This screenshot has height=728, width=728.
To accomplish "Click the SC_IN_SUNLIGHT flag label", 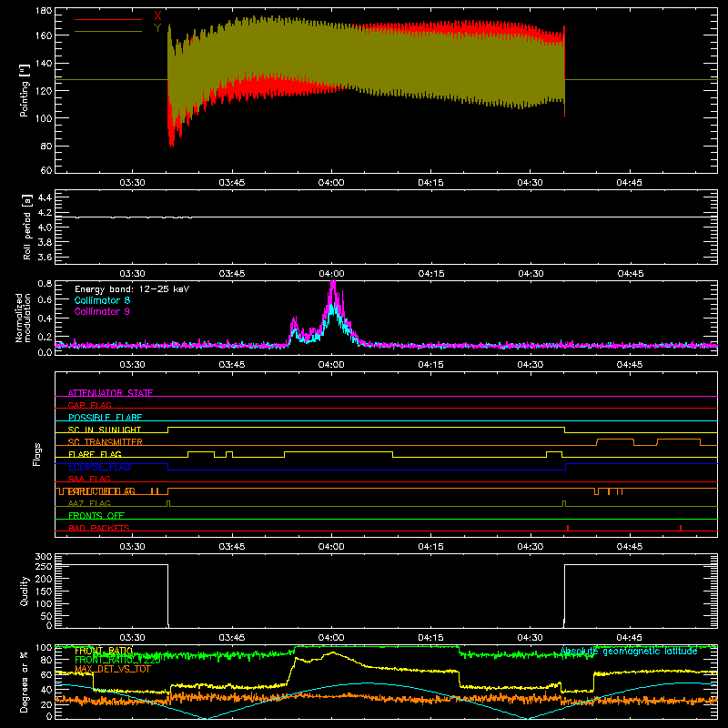I will click(105, 430).
